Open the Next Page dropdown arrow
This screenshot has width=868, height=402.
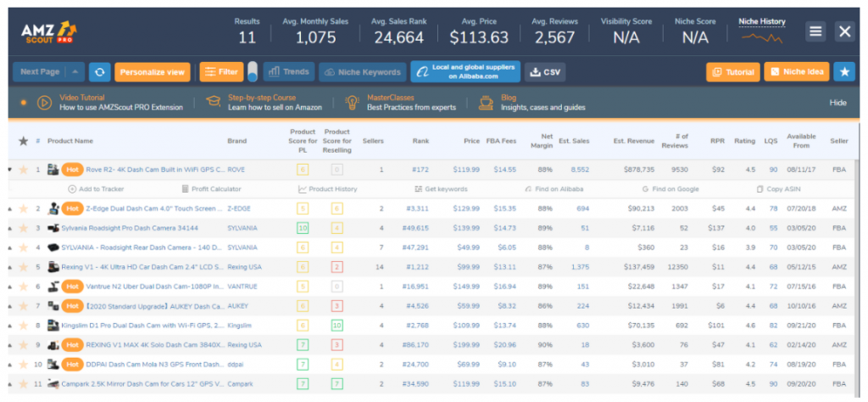75,72
